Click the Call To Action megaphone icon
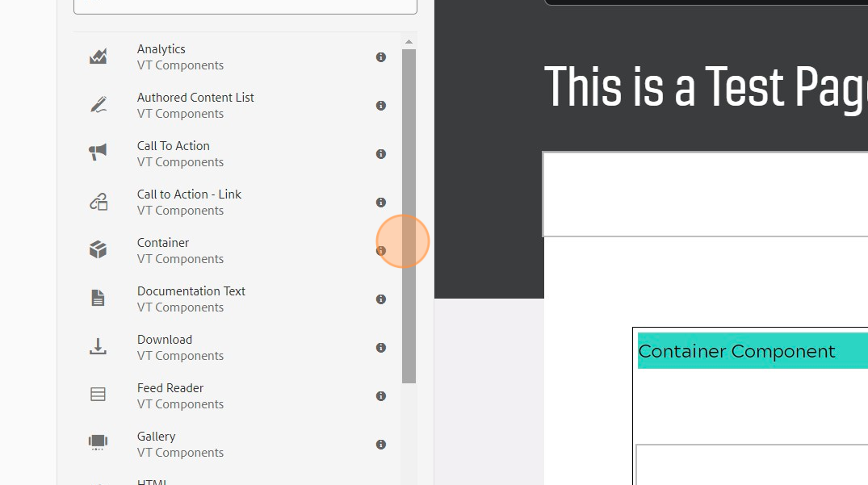868x485 pixels. coord(98,152)
